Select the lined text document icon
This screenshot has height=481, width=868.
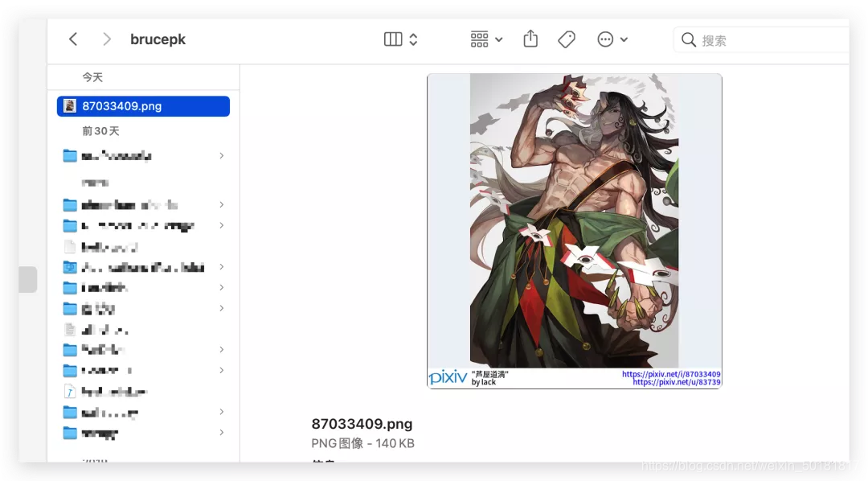pyautogui.click(x=70, y=330)
